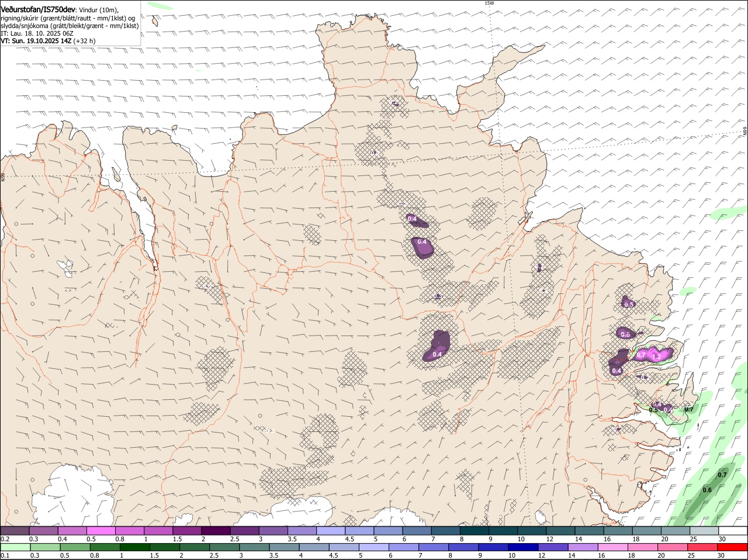Click the 30 label under the lower legend
This screenshot has width=748, height=560.
pos(721,555)
